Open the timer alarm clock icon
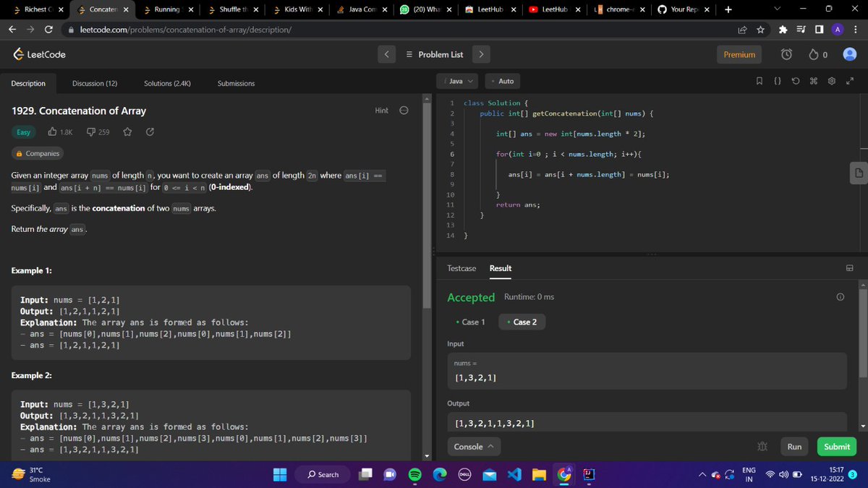The width and height of the screenshot is (868, 488). point(787,55)
